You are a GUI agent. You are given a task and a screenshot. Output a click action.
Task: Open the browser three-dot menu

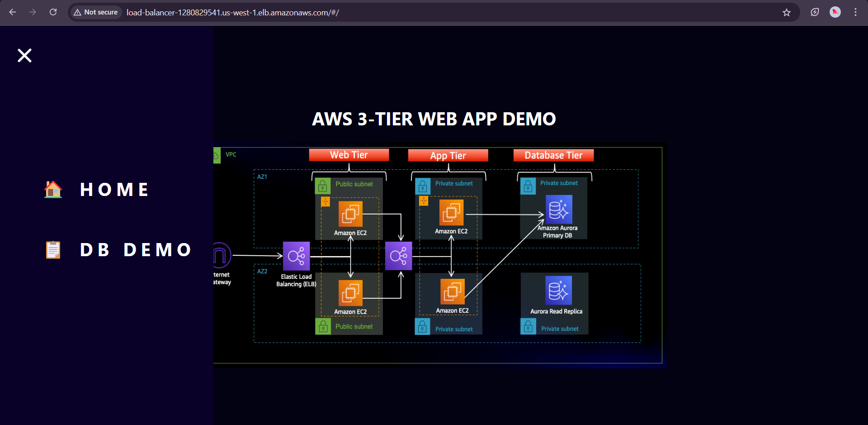click(855, 12)
